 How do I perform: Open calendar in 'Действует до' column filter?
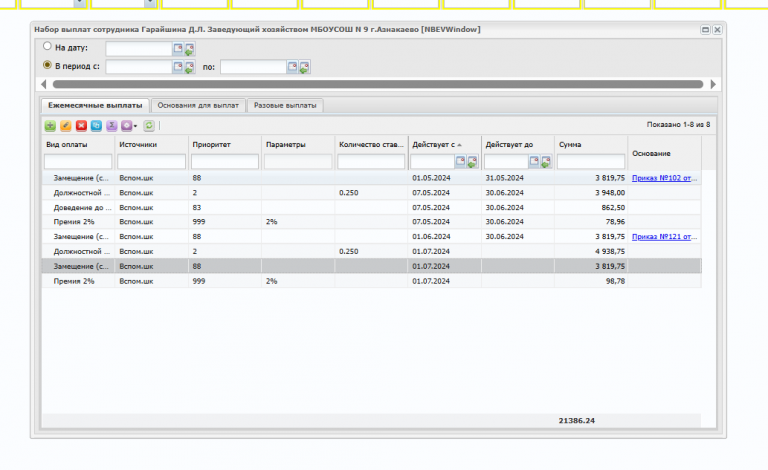[534, 162]
